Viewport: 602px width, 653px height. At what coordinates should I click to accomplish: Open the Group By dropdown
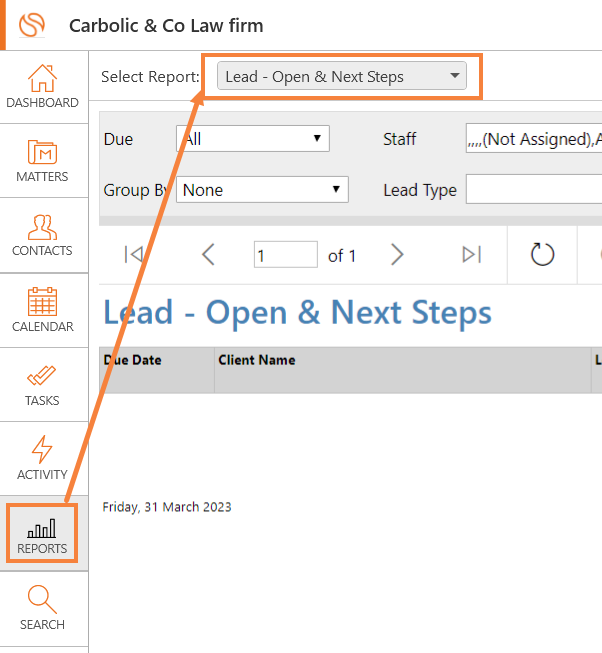point(262,189)
